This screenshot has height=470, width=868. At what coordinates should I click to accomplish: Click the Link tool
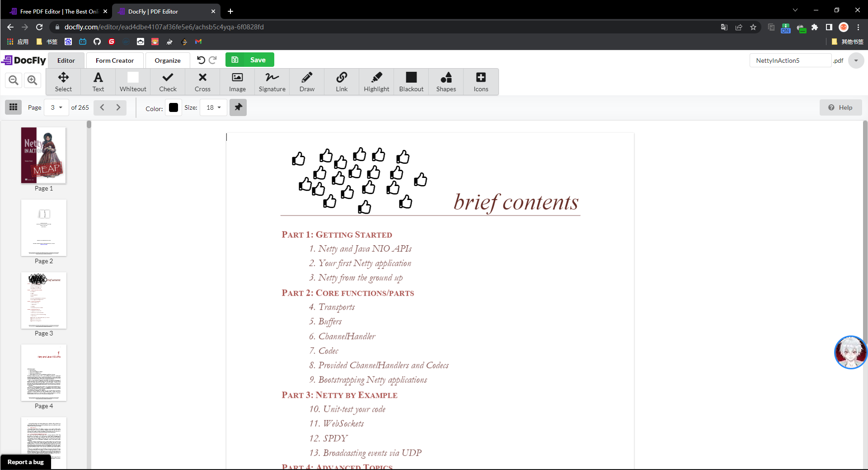342,82
